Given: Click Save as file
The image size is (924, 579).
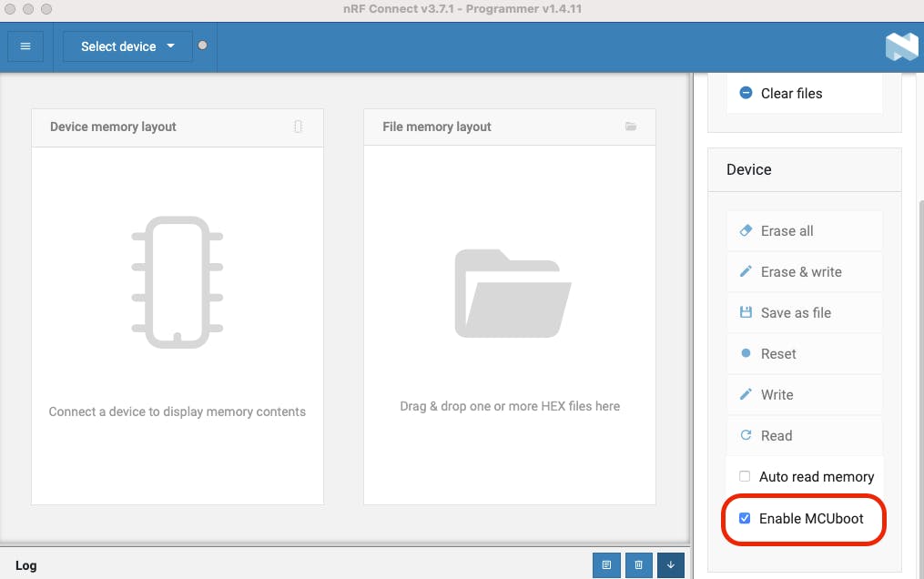Looking at the screenshot, I should coord(805,313).
